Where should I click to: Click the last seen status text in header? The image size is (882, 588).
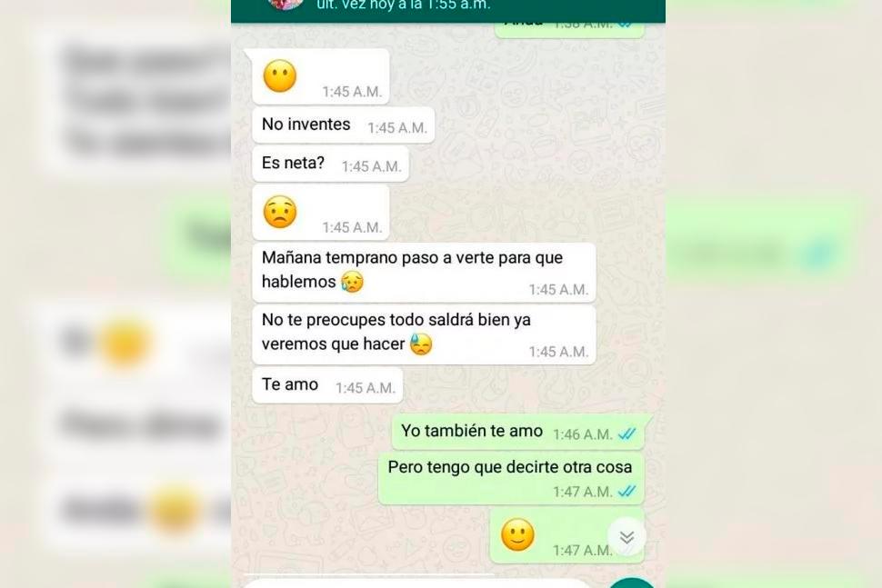(404, 5)
